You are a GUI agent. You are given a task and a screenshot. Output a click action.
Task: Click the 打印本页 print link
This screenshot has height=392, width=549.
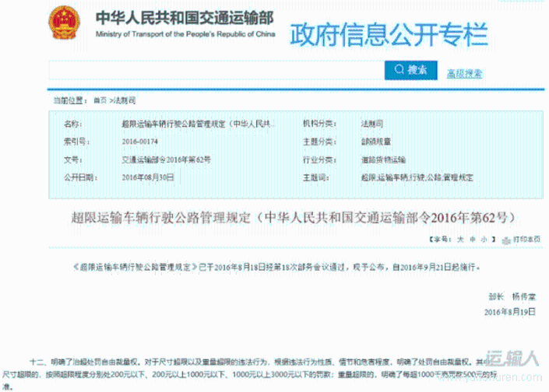click(526, 240)
